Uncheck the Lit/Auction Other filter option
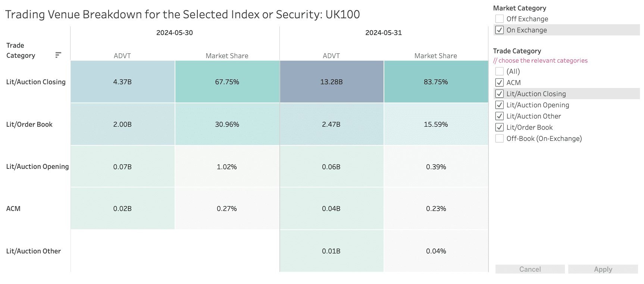Screen dimensions: 644x284 pos(500,116)
